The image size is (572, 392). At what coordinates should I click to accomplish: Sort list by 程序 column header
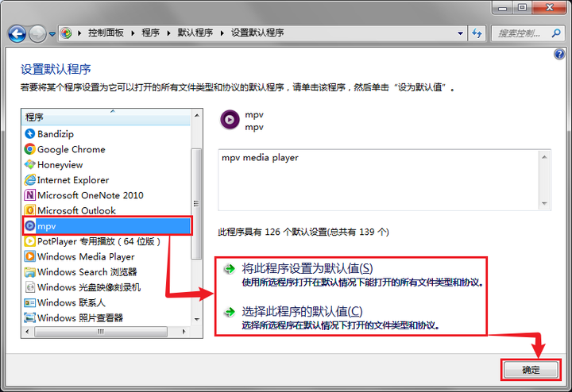point(106,117)
